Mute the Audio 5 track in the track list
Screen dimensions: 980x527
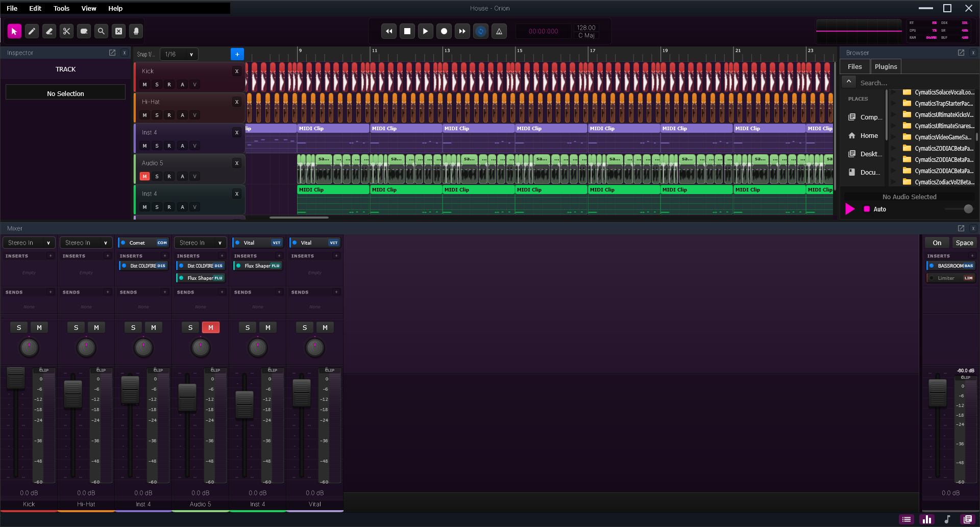[144, 176]
